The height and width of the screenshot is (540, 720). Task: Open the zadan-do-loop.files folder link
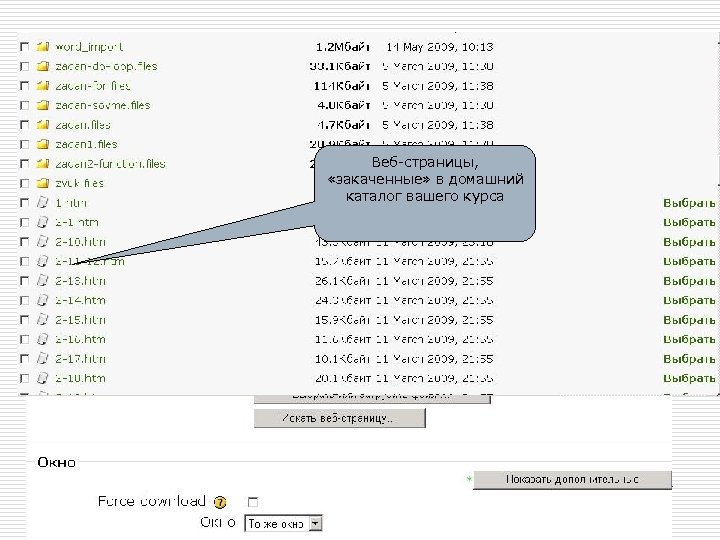point(106,66)
